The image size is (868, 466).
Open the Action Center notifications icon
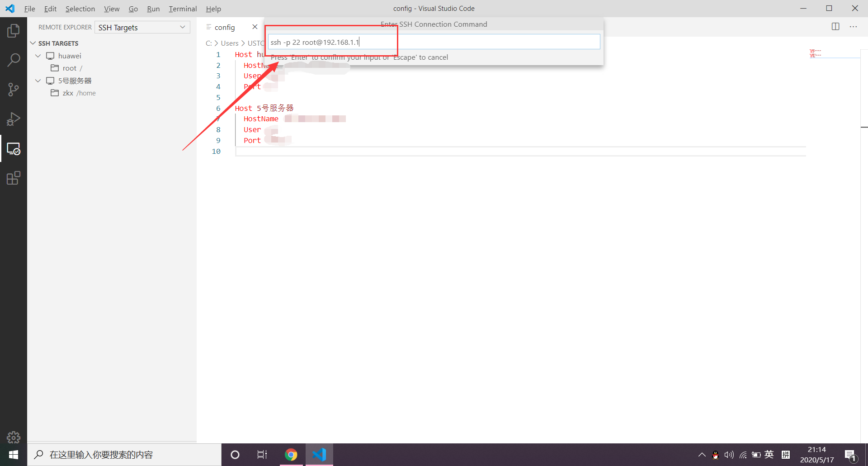[x=850, y=455]
